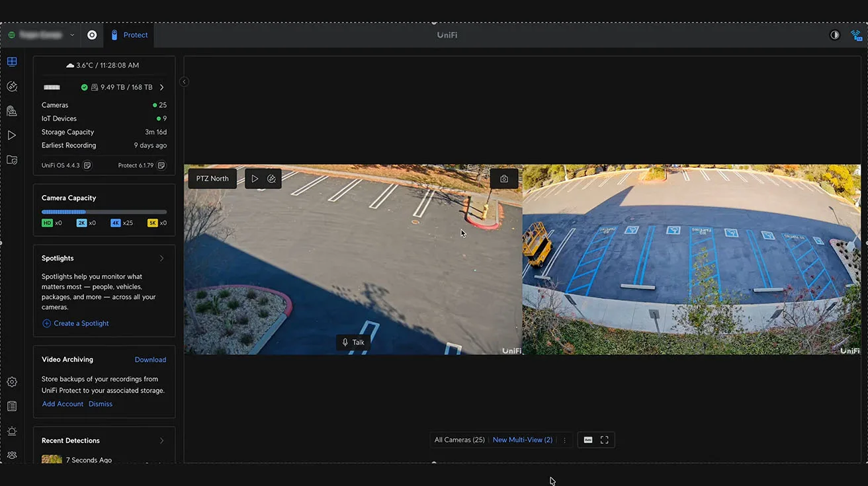Click Add Account under Video Archiving
The width and height of the screenshot is (868, 486).
[63, 404]
